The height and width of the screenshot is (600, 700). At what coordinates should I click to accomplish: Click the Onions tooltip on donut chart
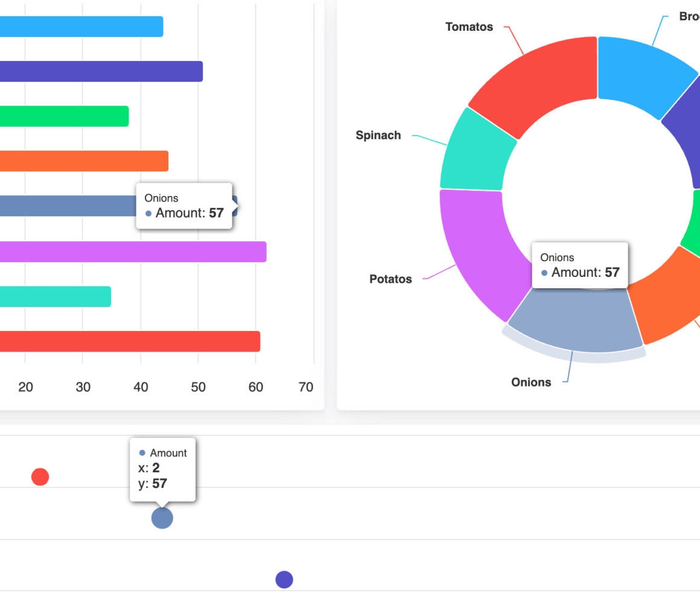pyautogui.click(x=580, y=265)
